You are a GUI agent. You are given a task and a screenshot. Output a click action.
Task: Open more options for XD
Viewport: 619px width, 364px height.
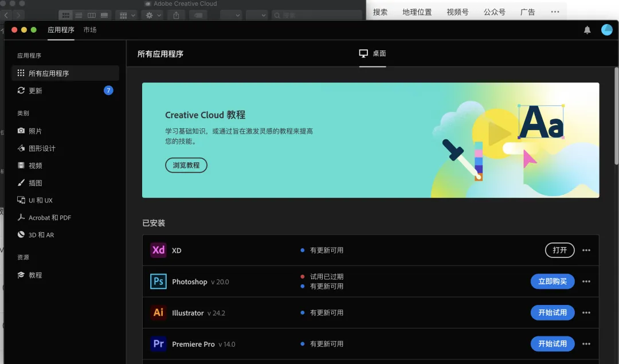click(x=586, y=251)
